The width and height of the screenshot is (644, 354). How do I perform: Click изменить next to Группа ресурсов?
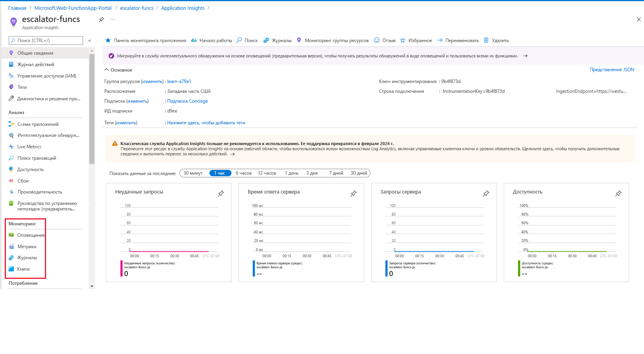152,81
